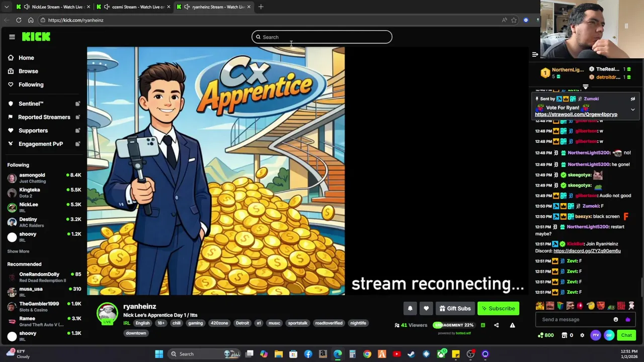This screenshot has height=362, width=644.
Task: Click the IRL category tag
Action: (127, 323)
